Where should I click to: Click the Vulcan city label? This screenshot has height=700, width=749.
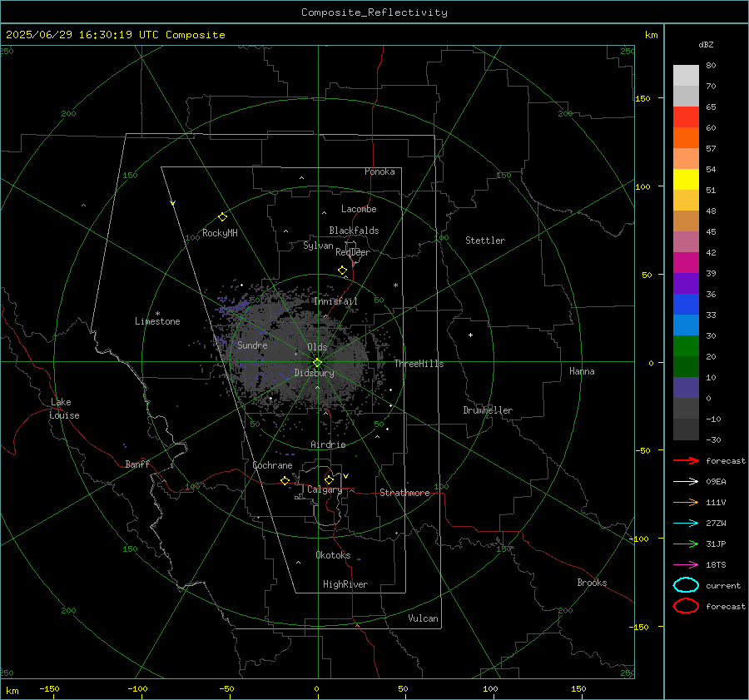[x=424, y=618]
